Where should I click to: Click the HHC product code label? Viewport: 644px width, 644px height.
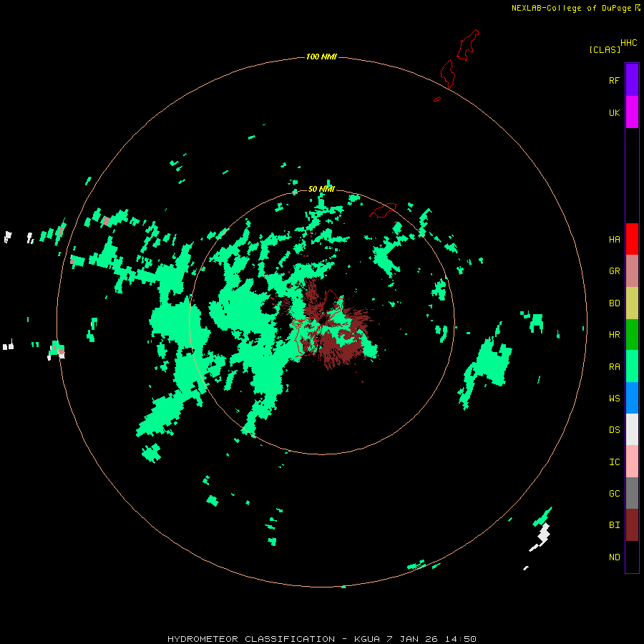[x=628, y=43]
